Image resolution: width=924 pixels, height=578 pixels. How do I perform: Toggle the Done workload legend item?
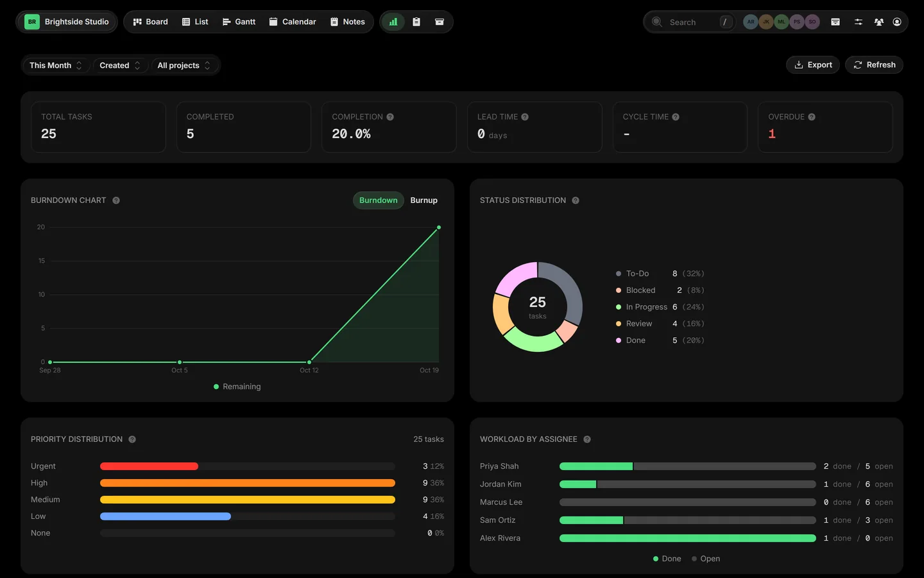click(667, 559)
